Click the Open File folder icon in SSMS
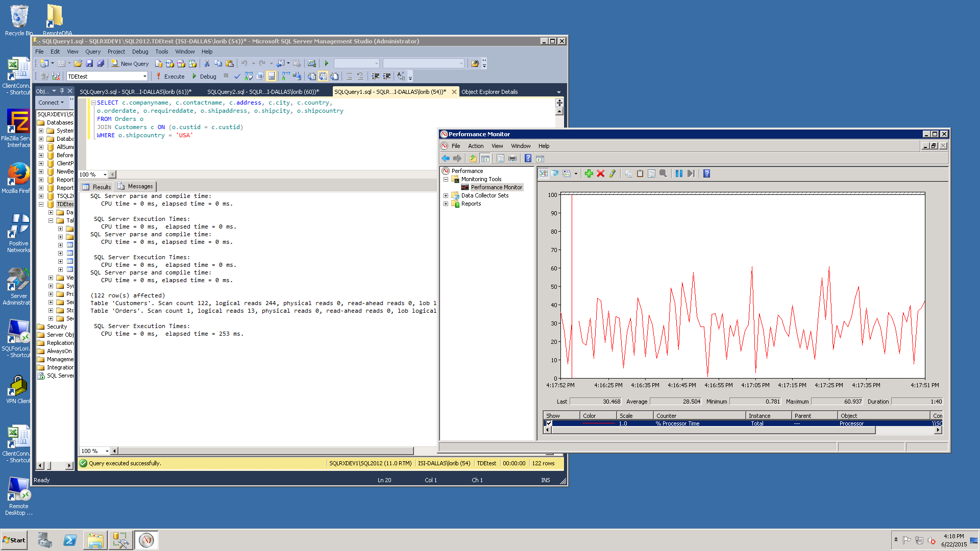The width and height of the screenshot is (980, 551). (78, 64)
